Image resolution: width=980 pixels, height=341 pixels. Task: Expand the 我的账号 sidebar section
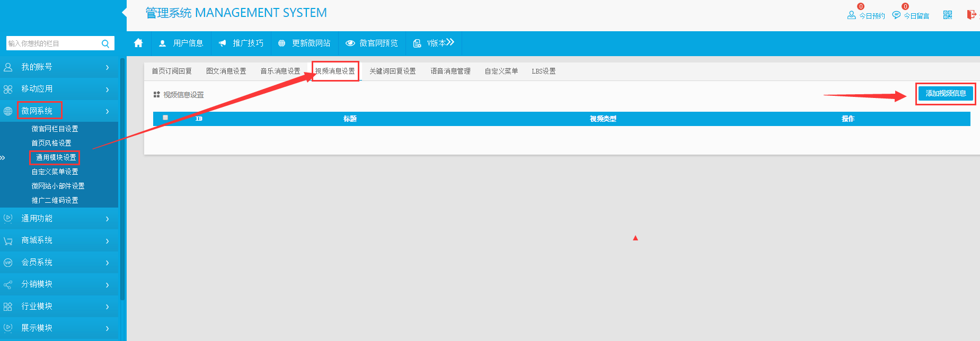pos(58,67)
